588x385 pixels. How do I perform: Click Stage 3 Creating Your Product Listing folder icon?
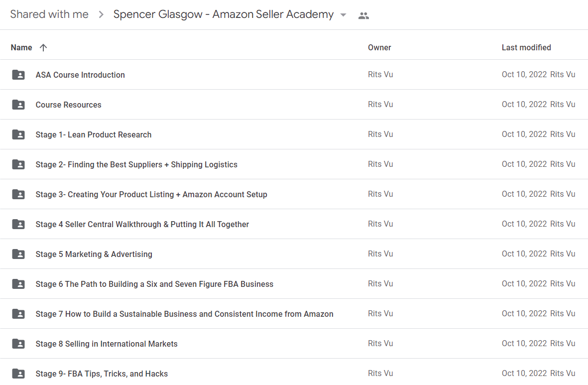[18, 194]
